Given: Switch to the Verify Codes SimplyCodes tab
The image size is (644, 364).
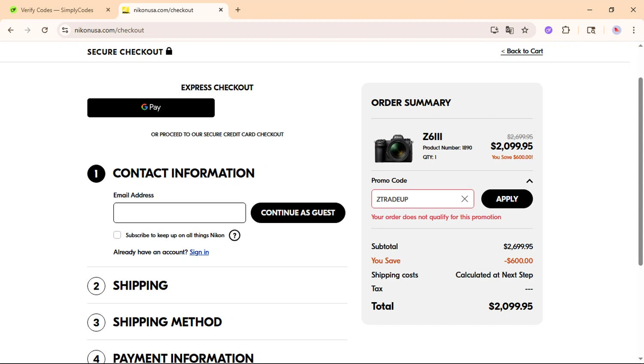Looking at the screenshot, I should pos(57,10).
